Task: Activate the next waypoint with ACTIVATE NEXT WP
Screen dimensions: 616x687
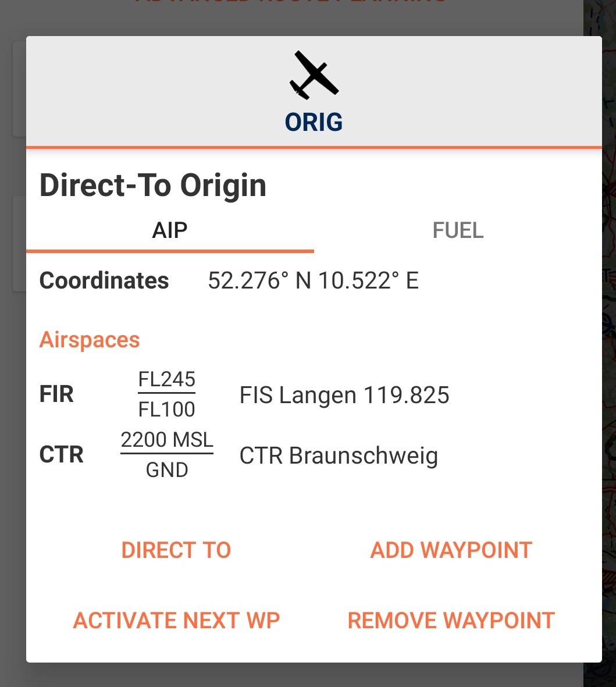Action: 176,620
